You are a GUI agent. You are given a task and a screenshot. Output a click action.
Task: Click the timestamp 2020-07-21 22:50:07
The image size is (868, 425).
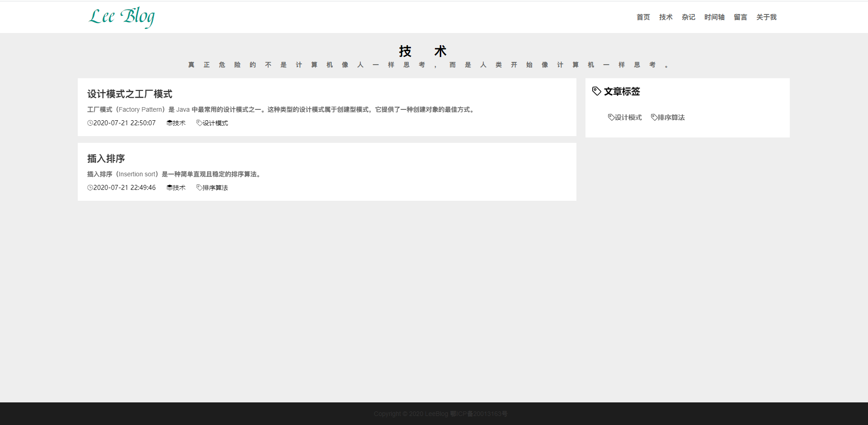(124, 123)
